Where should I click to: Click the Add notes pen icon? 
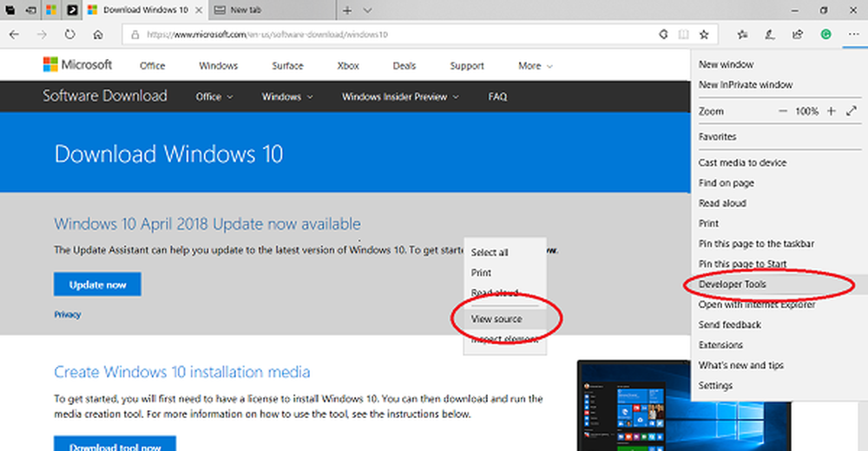(769, 35)
